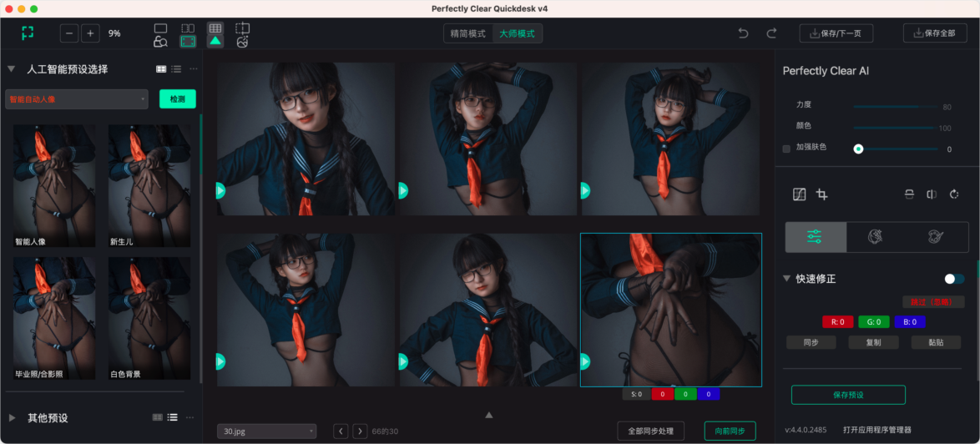Zoom in with the plus button
Viewport: 980px width, 444px height.
90,33
